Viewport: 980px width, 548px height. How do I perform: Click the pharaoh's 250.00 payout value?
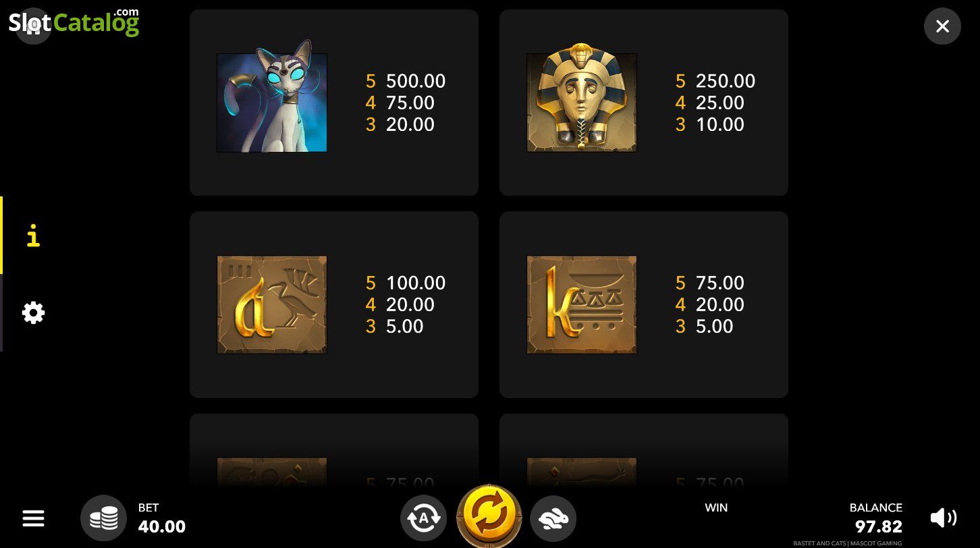coord(726,81)
